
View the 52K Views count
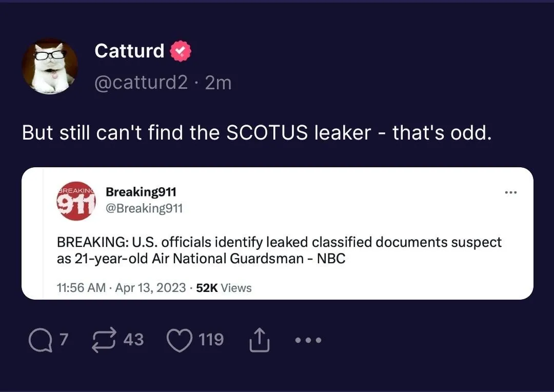224,288
